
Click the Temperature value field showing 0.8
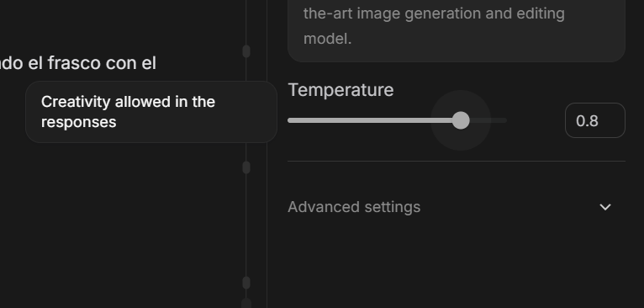pyautogui.click(x=595, y=120)
